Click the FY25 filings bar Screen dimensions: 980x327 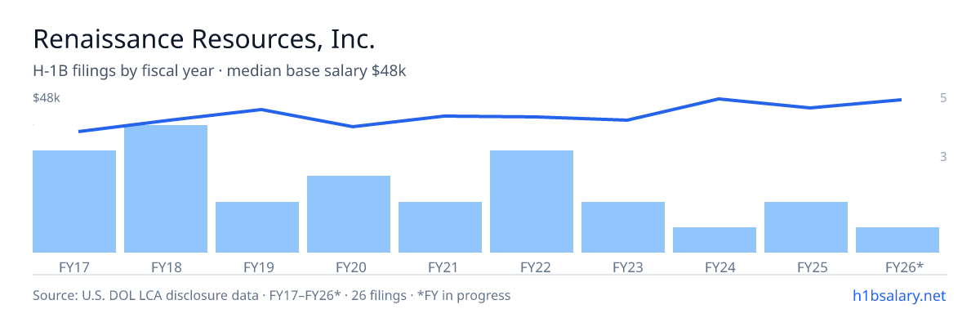[806, 227]
